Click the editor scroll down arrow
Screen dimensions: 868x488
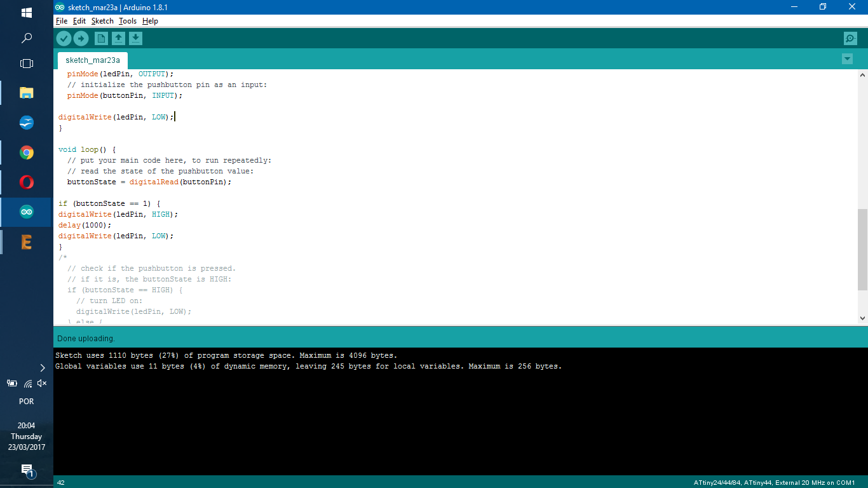862,318
